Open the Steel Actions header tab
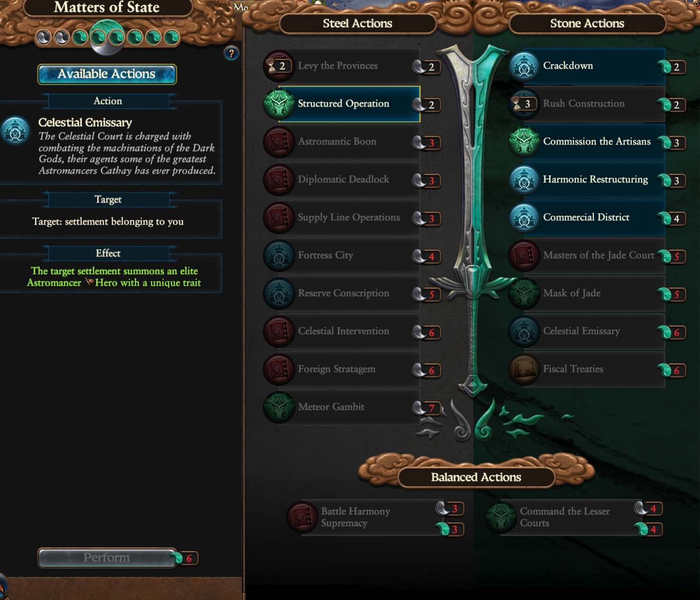This screenshot has height=600, width=700. click(x=358, y=24)
